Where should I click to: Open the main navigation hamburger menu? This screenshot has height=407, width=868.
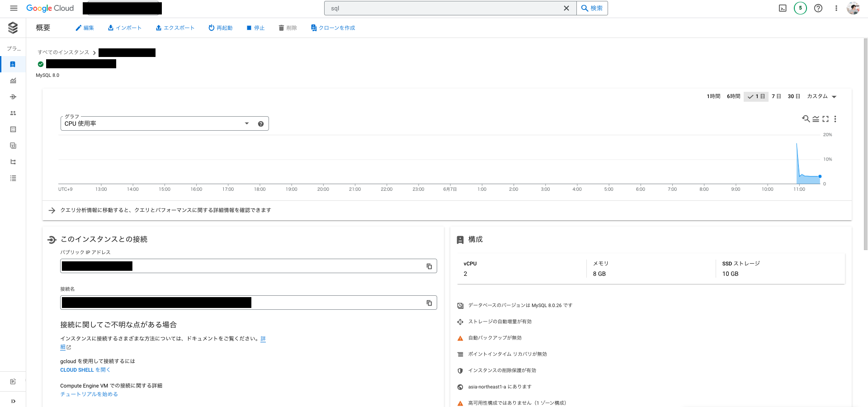pyautogui.click(x=14, y=8)
